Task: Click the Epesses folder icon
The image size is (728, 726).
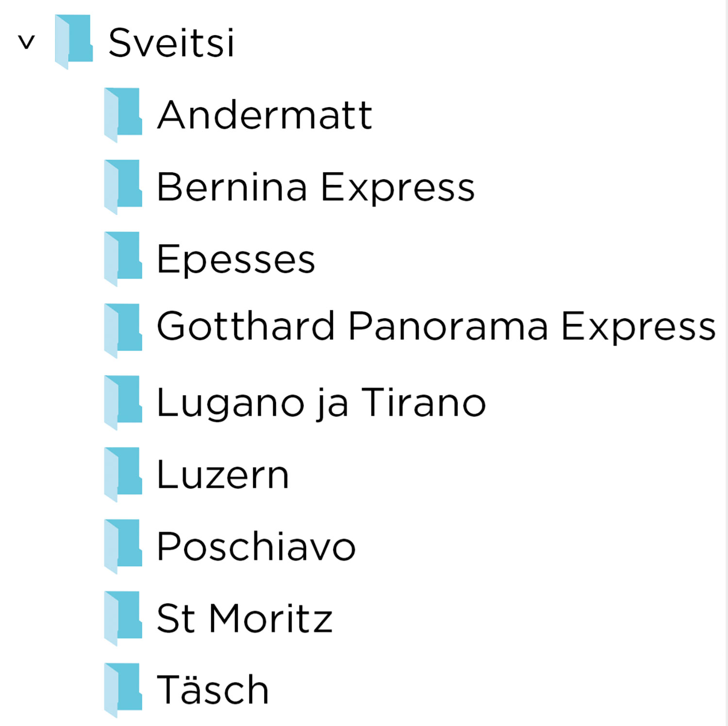Action: pos(123,258)
